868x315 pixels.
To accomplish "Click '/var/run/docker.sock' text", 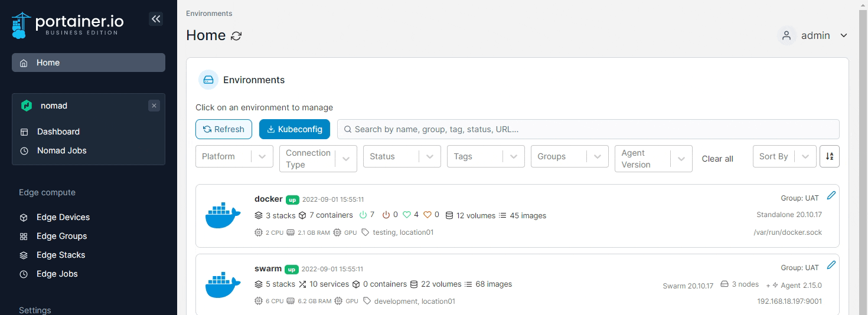I will [788, 232].
